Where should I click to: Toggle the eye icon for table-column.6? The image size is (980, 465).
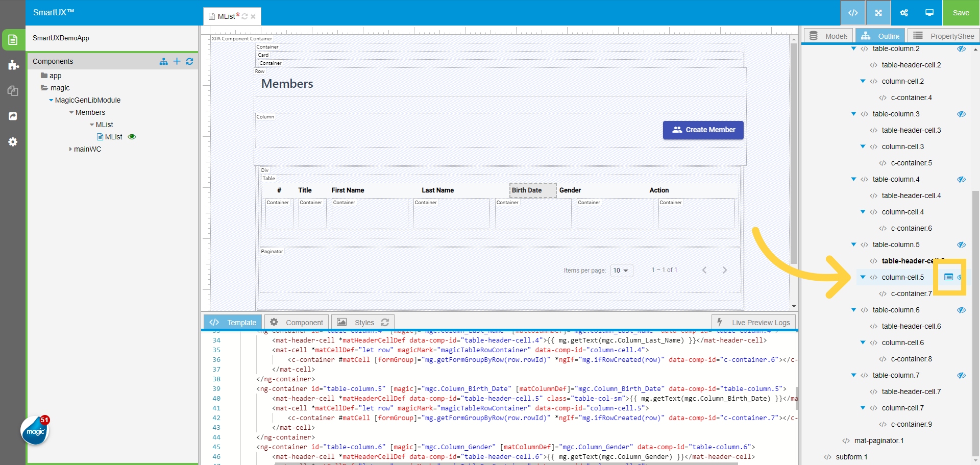point(961,310)
